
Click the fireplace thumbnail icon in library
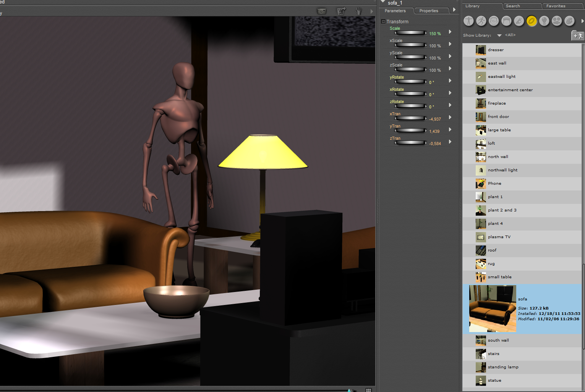tap(481, 103)
